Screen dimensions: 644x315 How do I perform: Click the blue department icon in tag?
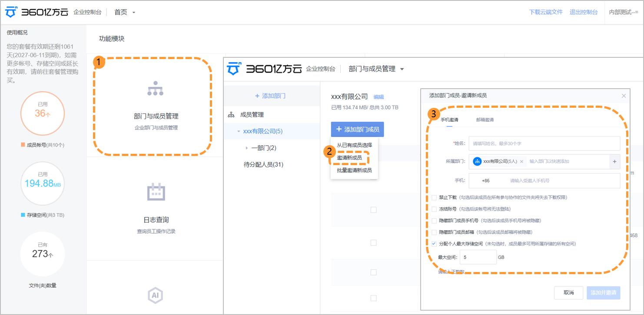(x=477, y=161)
